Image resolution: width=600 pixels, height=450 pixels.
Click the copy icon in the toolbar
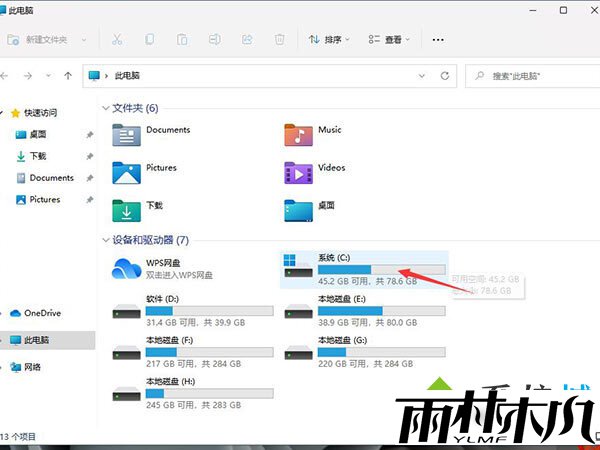click(x=149, y=40)
